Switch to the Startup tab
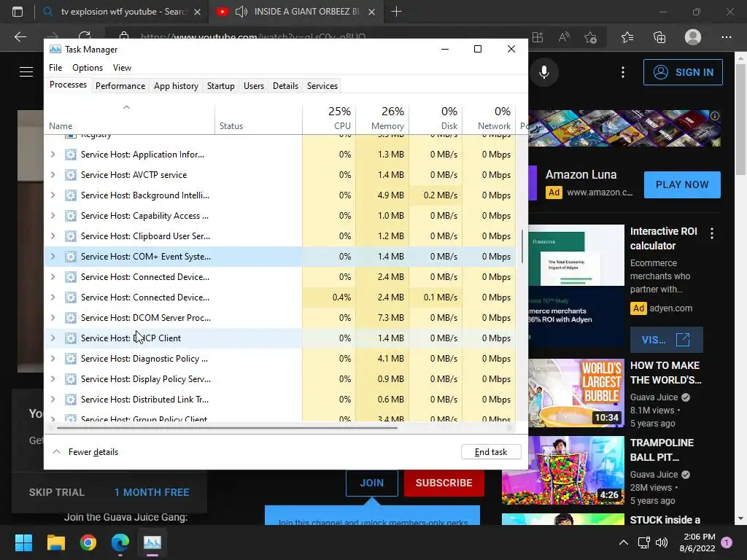 220,86
